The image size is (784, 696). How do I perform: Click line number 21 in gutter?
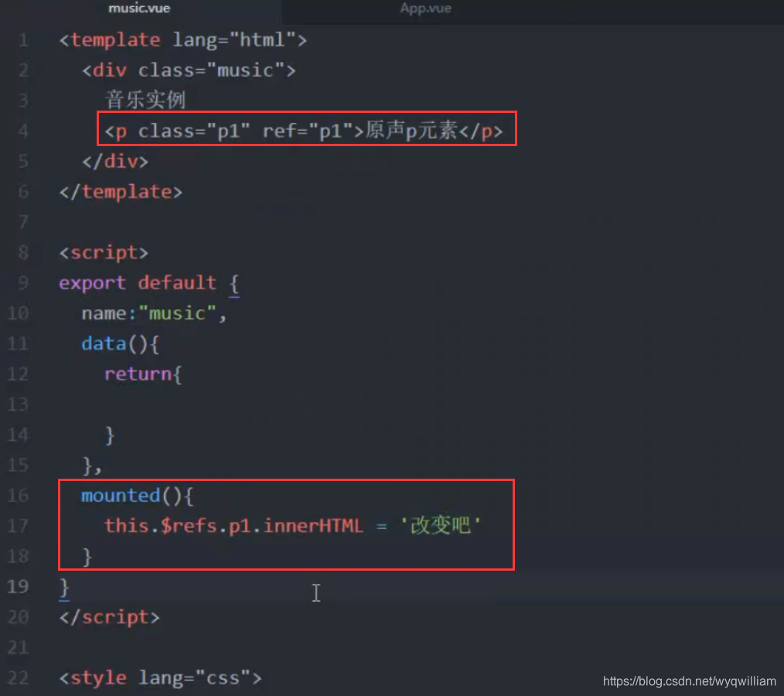click(x=18, y=647)
